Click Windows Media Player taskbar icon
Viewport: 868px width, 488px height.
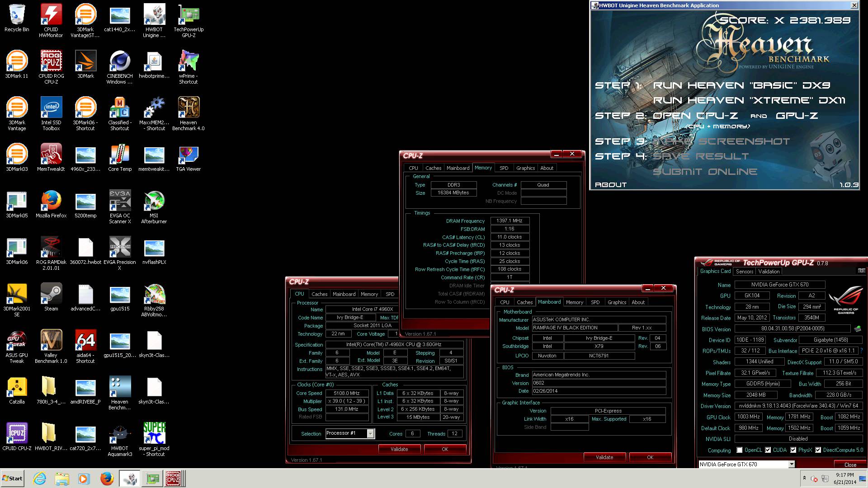click(x=84, y=479)
